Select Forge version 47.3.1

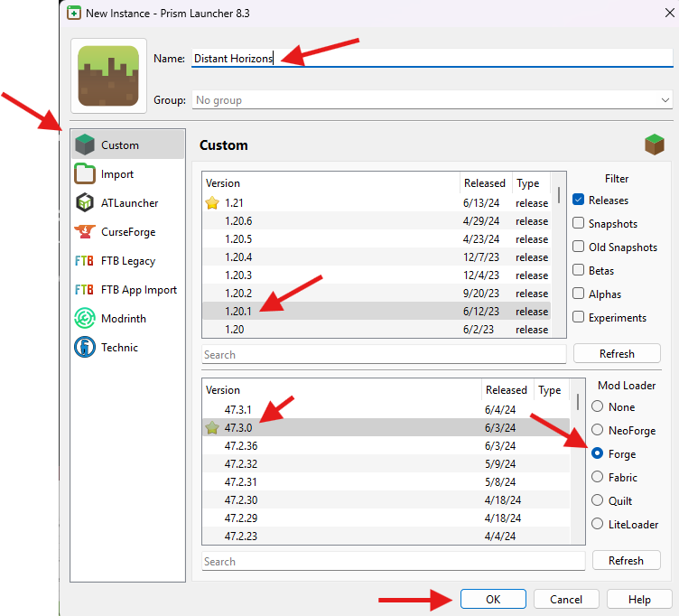pyautogui.click(x=386, y=409)
